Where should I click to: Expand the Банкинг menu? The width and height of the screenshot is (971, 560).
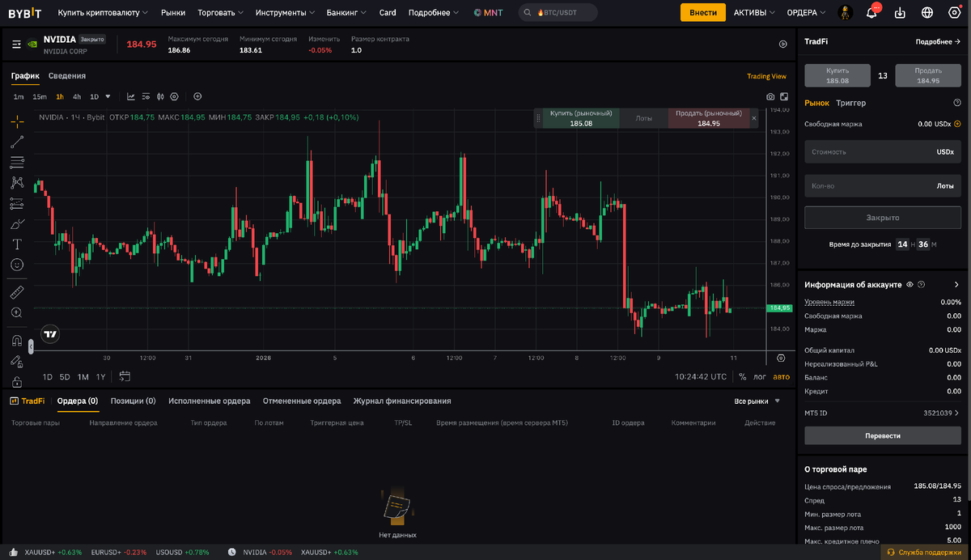(346, 13)
